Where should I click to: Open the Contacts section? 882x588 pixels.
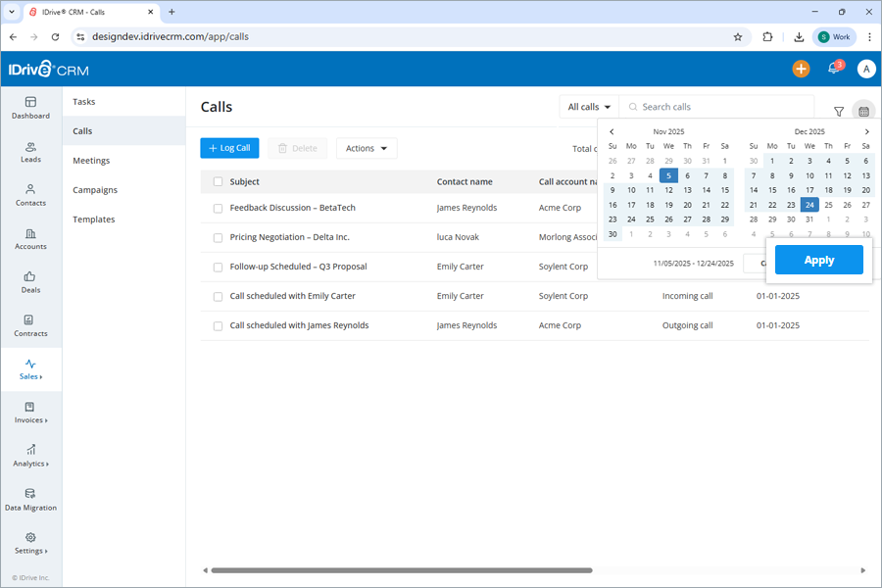coord(30,196)
